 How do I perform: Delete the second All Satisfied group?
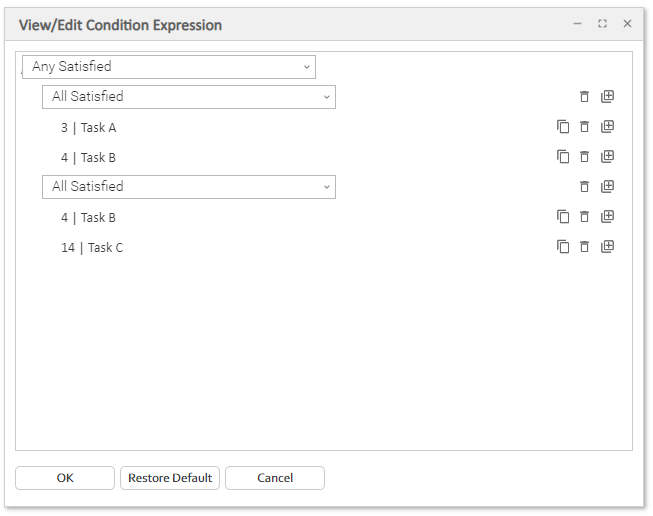click(x=585, y=187)
